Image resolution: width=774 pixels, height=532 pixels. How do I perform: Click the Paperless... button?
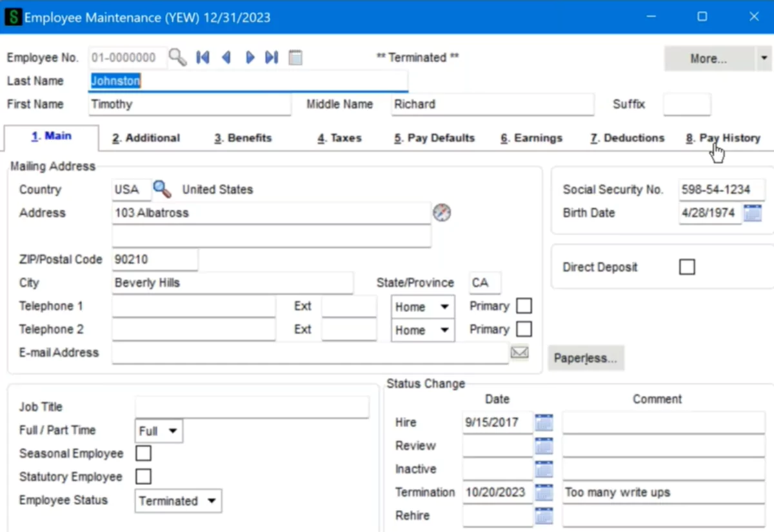tap(586, 358)
